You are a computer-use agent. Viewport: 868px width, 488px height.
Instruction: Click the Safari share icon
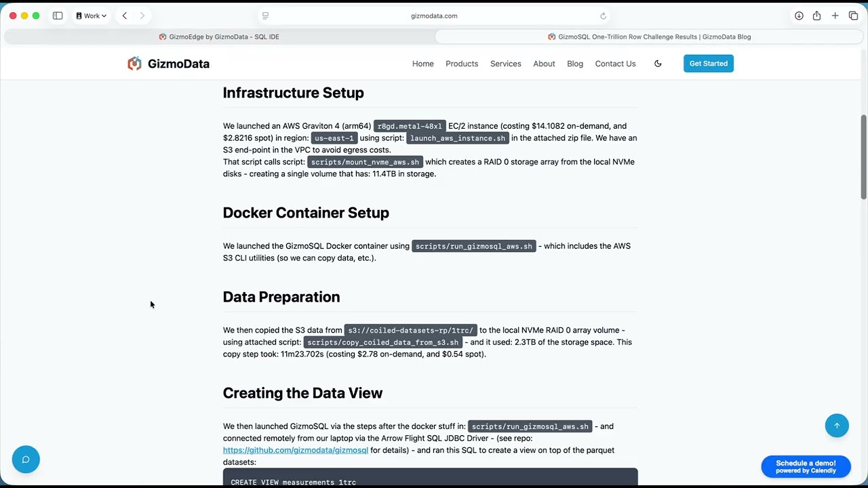[816, 16]
